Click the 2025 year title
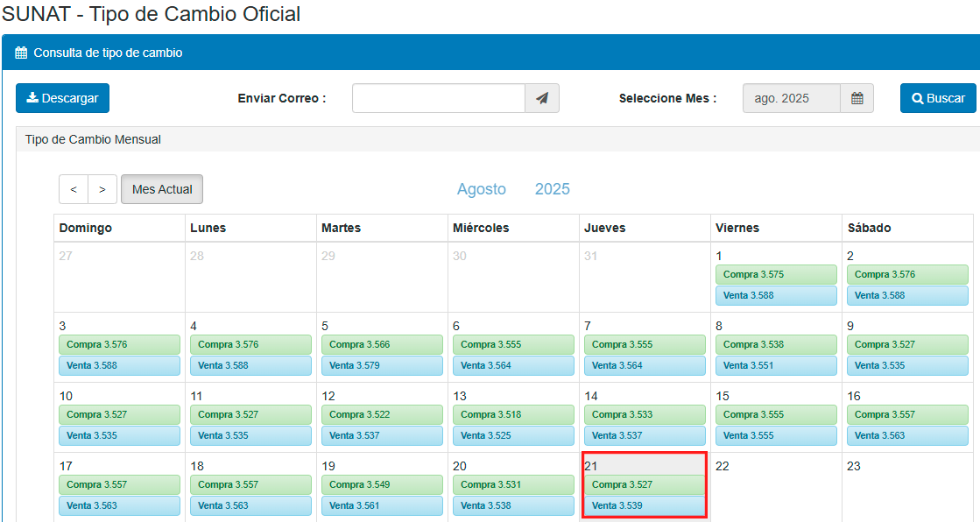The height and width of the screenshot is (522, 980). 553,189
